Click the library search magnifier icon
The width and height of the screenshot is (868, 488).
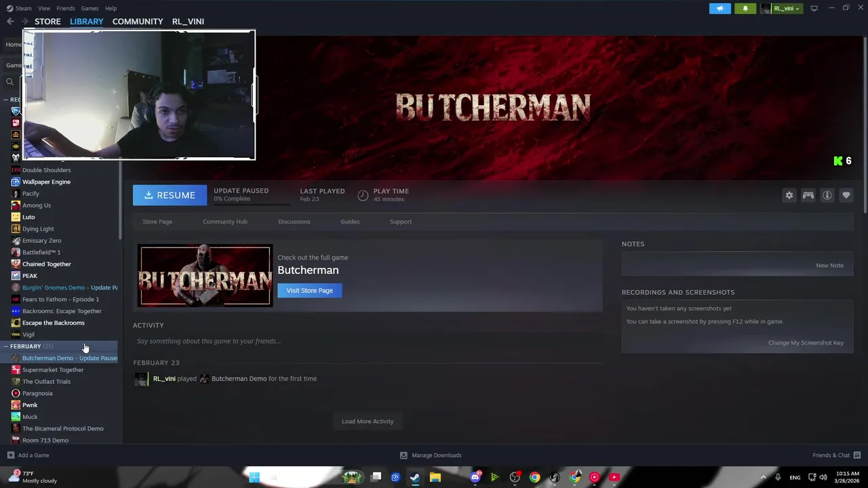[x=9, y=82]
